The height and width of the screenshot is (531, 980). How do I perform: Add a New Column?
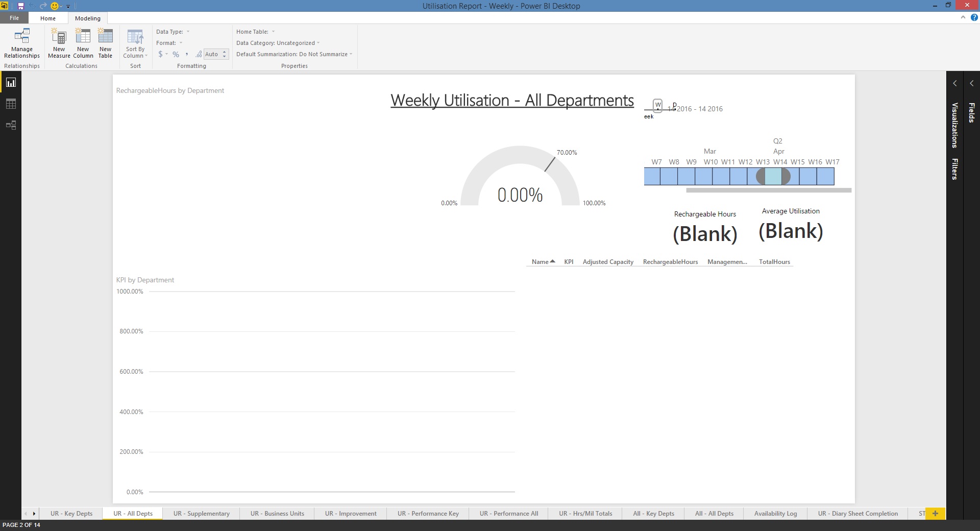(x=83, y=44)
